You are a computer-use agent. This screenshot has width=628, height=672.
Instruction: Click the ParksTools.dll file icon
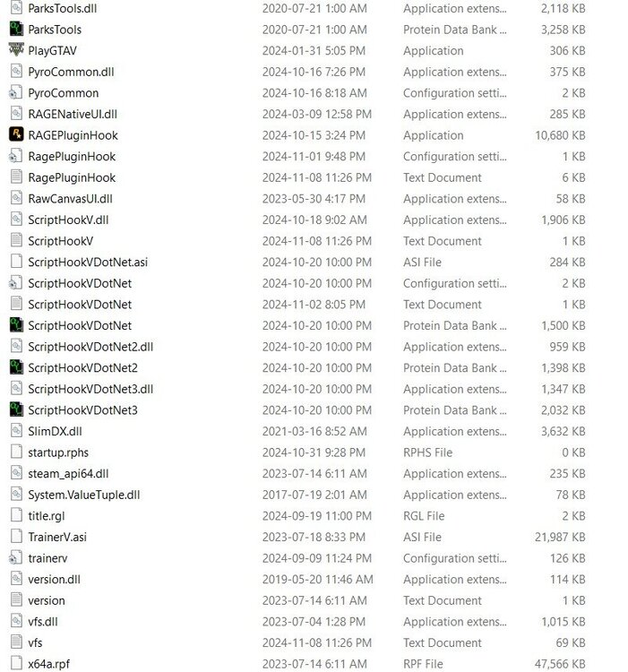pyautogui.click(x=16, y=8)
